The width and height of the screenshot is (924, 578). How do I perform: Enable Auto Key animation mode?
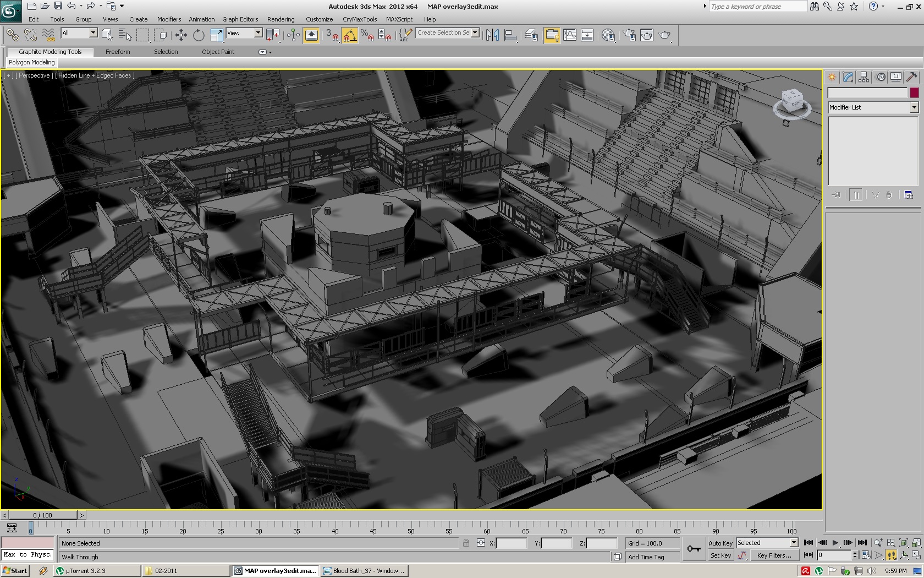coord(720,543)
